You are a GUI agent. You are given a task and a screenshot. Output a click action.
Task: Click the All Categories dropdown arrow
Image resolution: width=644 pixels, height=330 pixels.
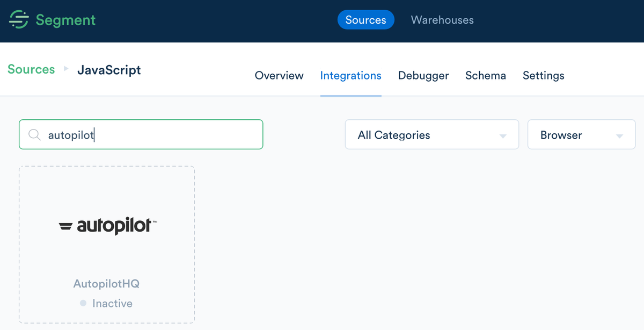(503, 134)
